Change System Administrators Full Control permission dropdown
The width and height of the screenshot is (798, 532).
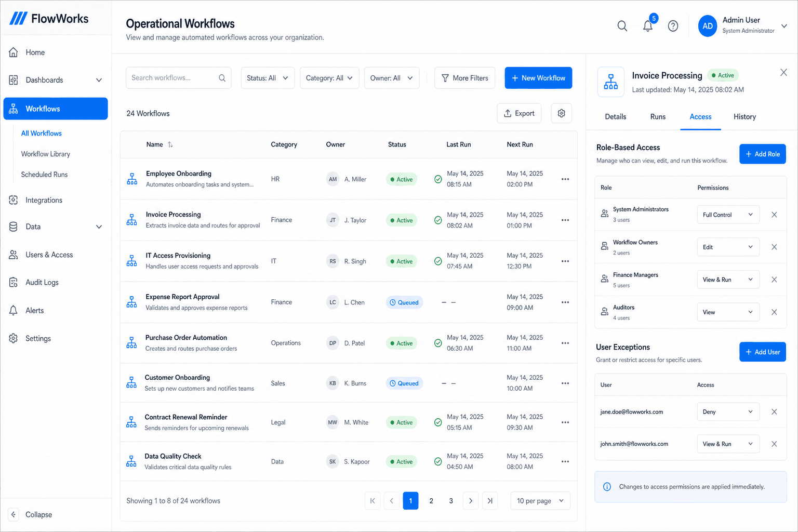728,215
